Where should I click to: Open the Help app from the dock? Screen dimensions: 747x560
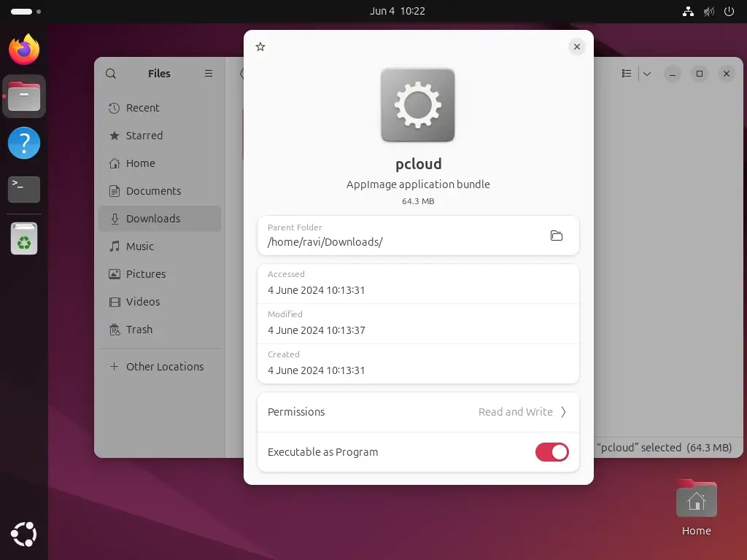coord(23,143)
